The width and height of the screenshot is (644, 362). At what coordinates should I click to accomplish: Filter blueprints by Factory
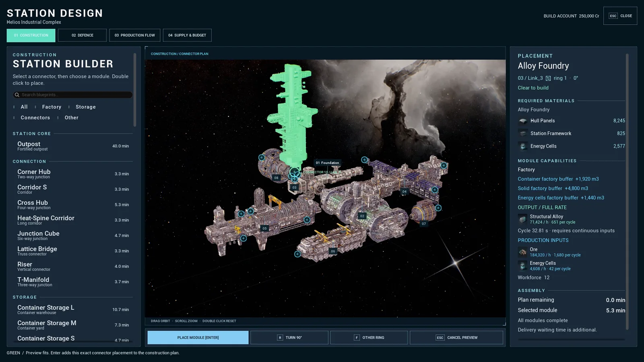click(52, 107)
